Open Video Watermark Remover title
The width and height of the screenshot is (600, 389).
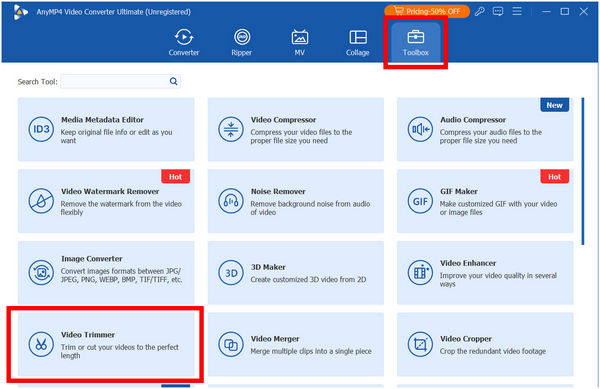pyautogui.click(x=110, y=191)
